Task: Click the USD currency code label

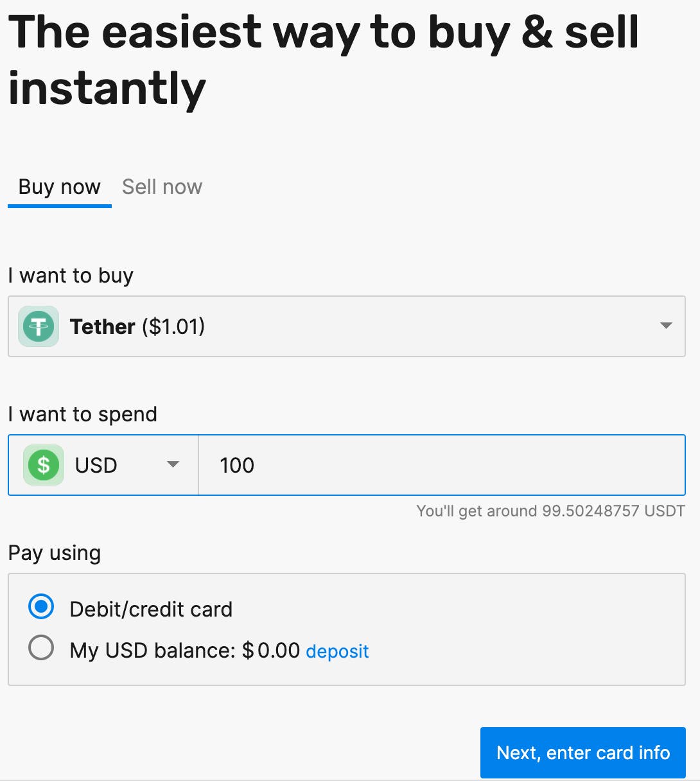Action: 96,465
